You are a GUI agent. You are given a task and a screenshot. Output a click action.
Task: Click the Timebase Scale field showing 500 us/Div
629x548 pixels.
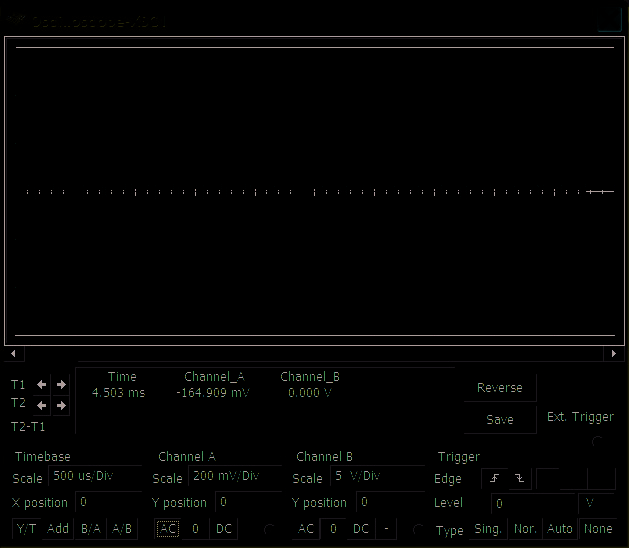point(95,476)
